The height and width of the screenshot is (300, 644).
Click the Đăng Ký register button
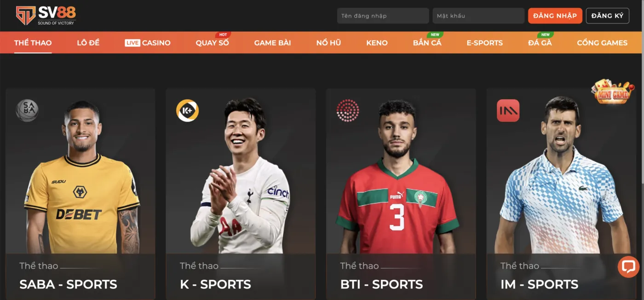607,16
